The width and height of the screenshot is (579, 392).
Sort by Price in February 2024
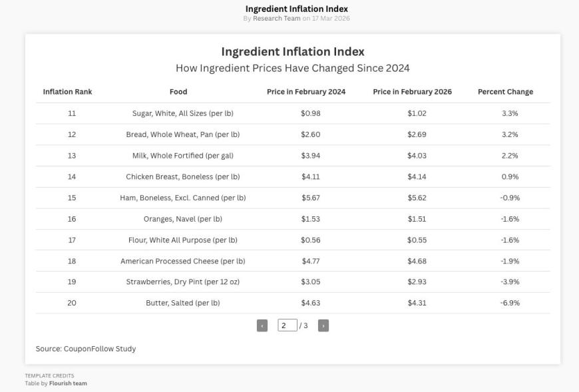point(306,91)
